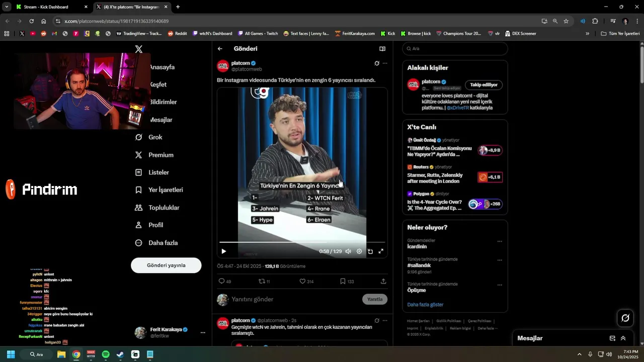Screen dimensions: 644x362
Task: Open the @xDriveTR mention link
Action: click(458, 108)
